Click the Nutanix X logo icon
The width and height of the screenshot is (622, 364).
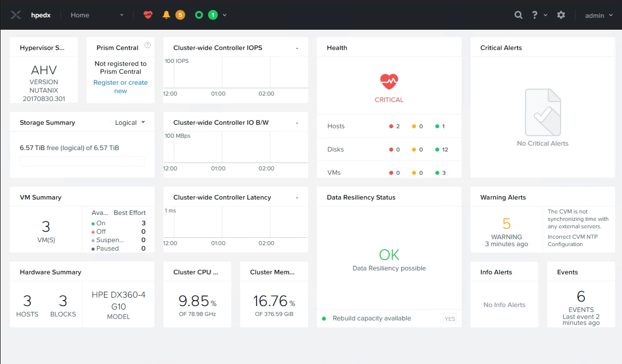(x=16, y=15)
